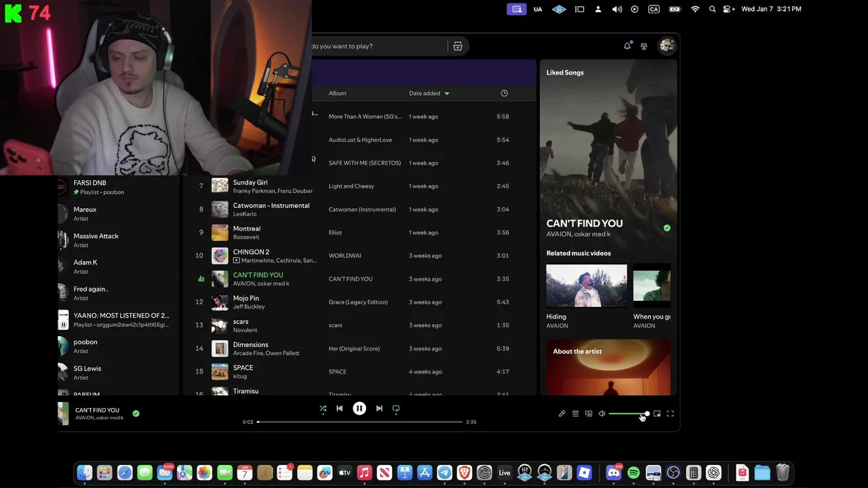Pause the currently playing song

359,409
